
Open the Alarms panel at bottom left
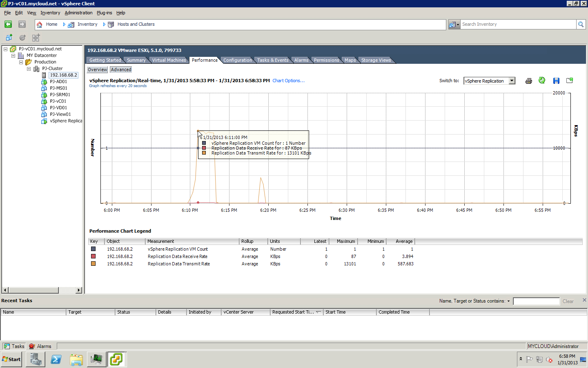[x=40, y=346]
